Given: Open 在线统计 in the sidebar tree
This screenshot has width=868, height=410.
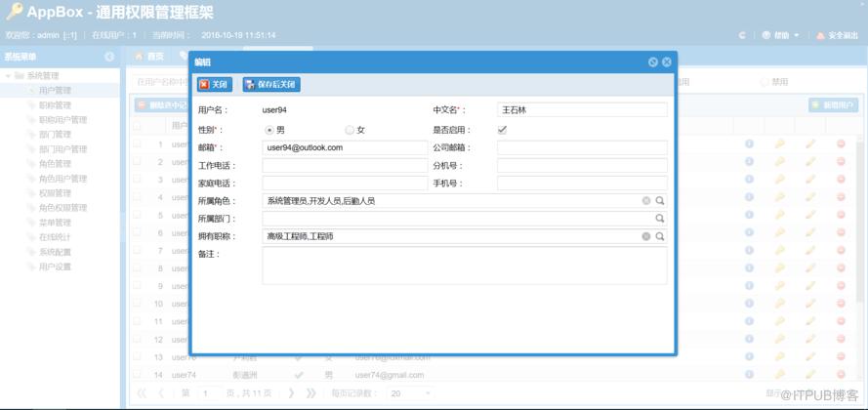Looking at the screenshot, I should 55,237.
